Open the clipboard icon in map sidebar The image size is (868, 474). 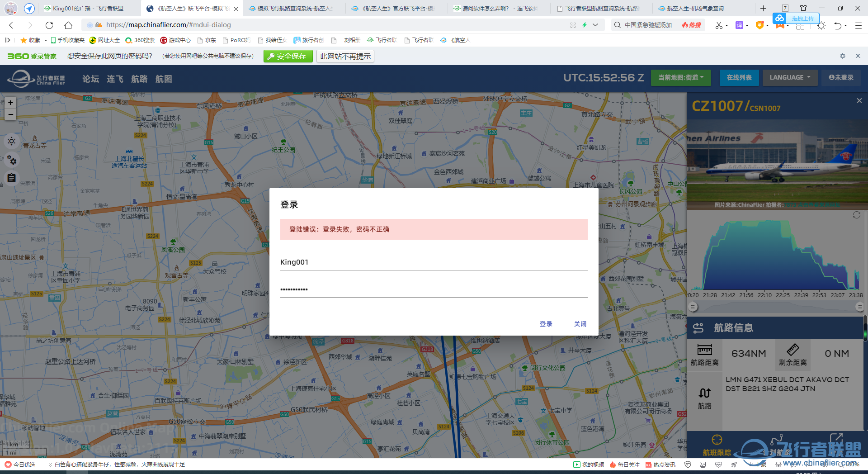coord(12,178)
